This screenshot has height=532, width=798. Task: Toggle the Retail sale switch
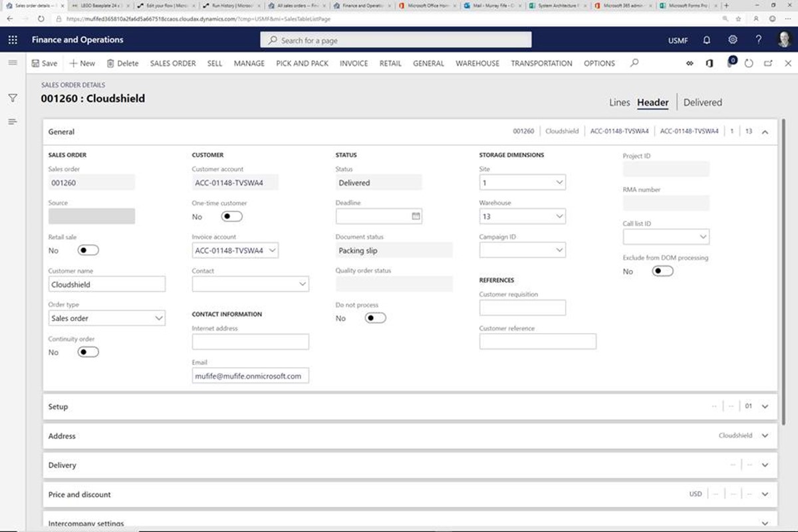[88, 250]
